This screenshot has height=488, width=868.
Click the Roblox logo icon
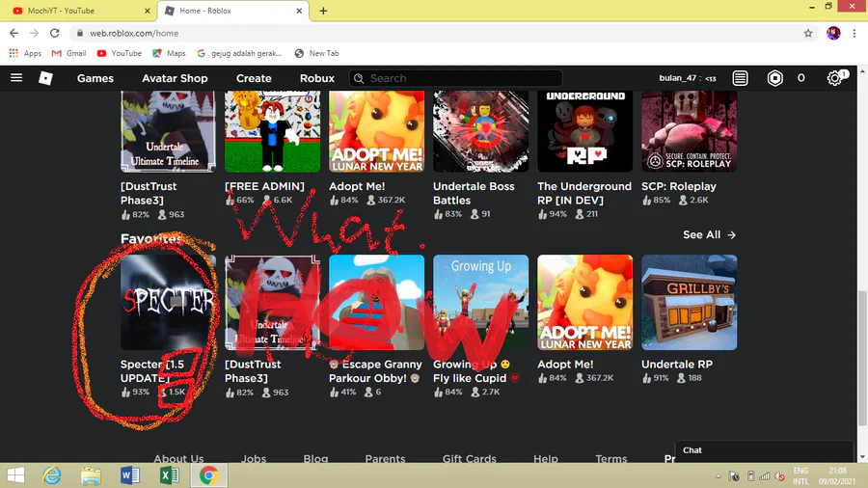click(46, 78)
